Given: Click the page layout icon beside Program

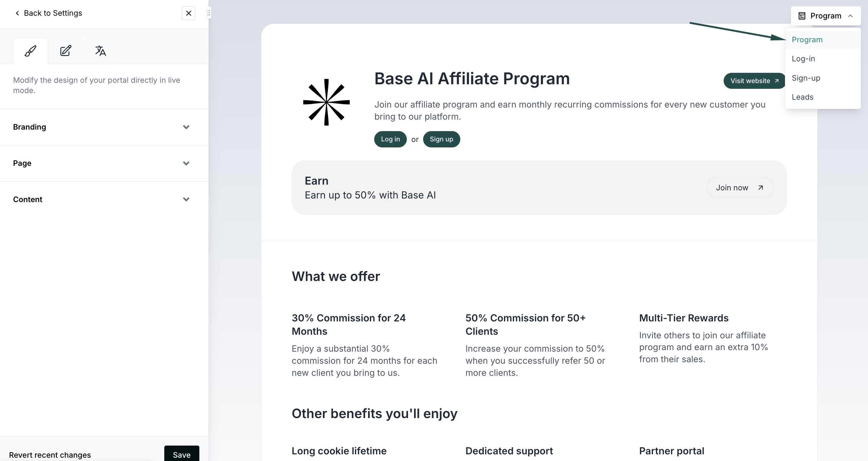Looking at the screenshot, I should (802, 16).
